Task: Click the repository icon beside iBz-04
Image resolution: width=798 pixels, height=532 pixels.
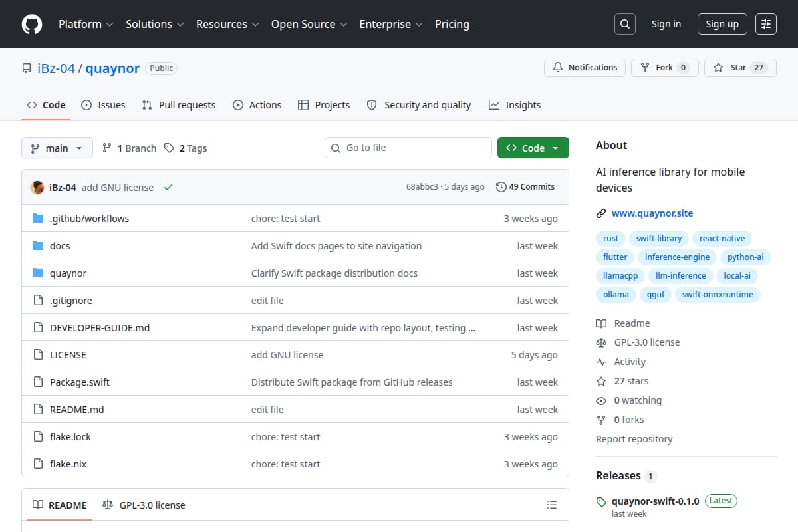Action: (x=27, y=68)
